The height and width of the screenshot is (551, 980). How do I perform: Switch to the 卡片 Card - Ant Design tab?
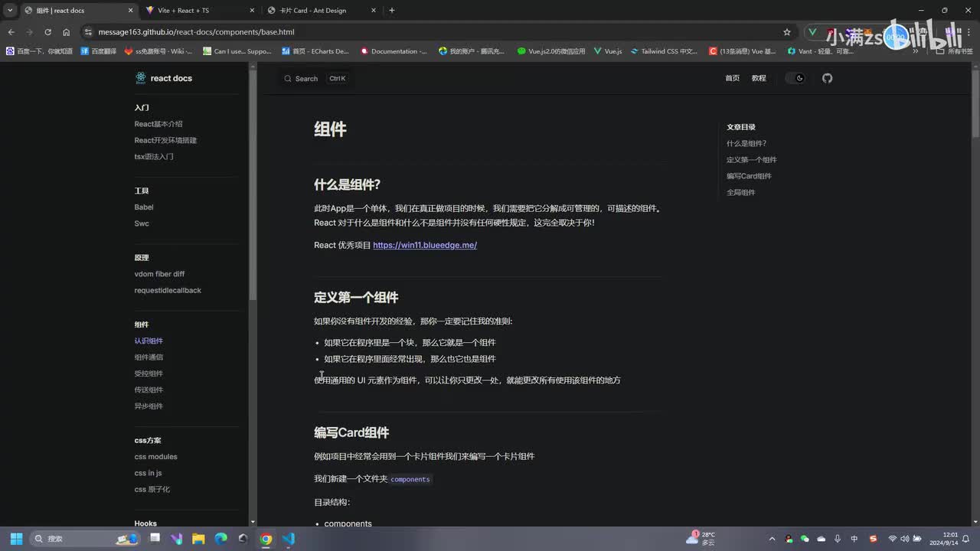[321, 11]
